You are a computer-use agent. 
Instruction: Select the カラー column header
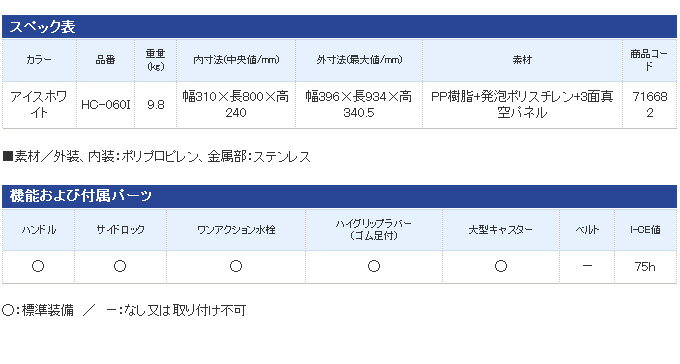(39, 60)
